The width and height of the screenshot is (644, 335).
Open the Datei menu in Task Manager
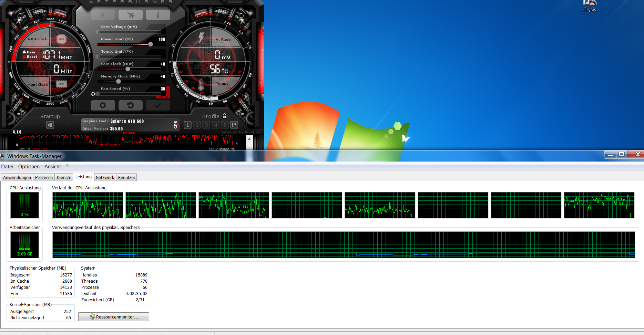click(x=7, y=167)
